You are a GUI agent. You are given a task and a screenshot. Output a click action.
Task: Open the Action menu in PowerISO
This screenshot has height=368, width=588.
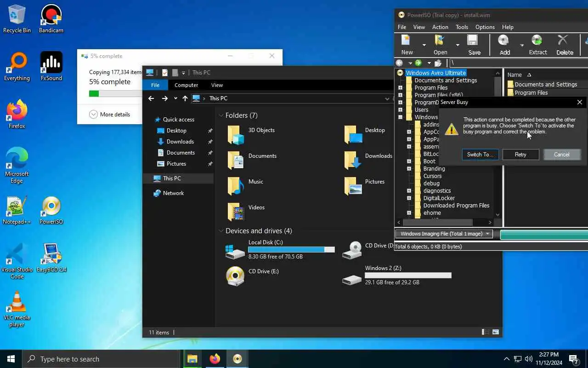[x=440, y=27]
